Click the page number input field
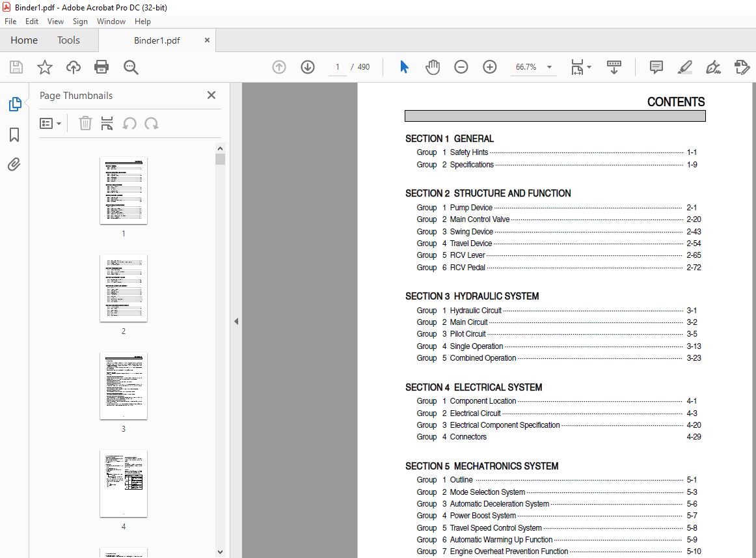The image size is (756, 558). 338,67
